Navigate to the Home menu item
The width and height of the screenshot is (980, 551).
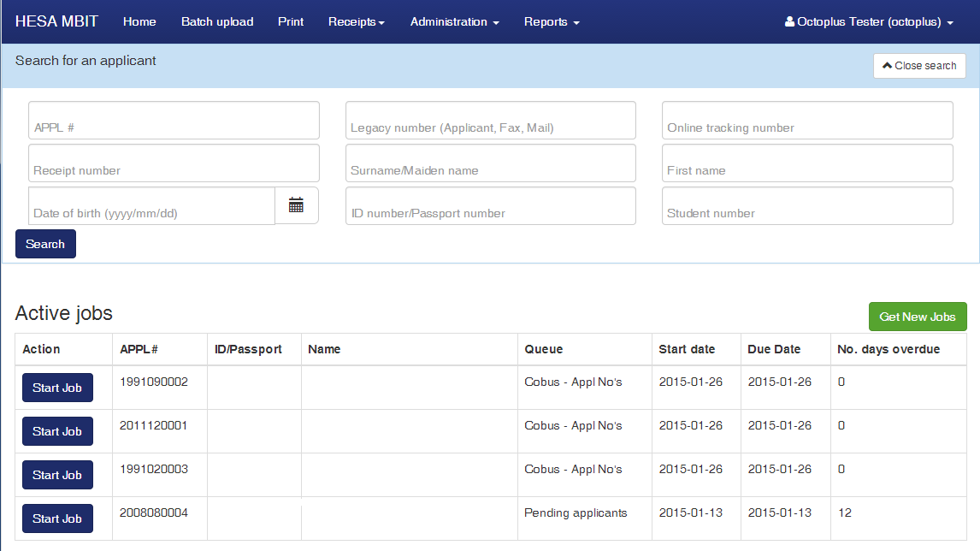pyautogui.click(x=139, y=21)
